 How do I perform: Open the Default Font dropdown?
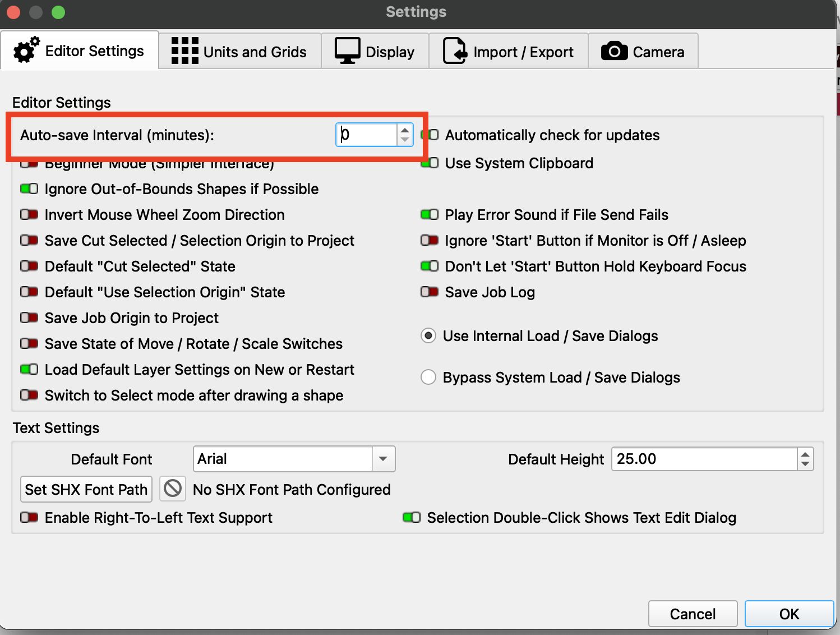coord(383,459)
